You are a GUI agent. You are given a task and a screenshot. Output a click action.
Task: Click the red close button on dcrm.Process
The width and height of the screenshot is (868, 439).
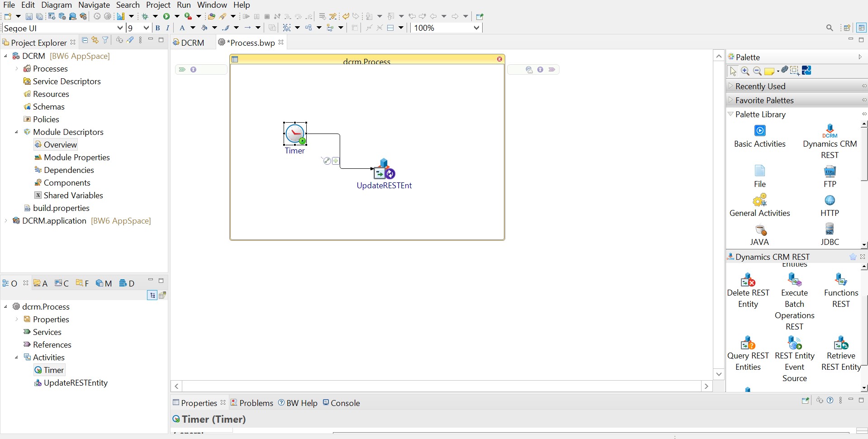[499, 59]
